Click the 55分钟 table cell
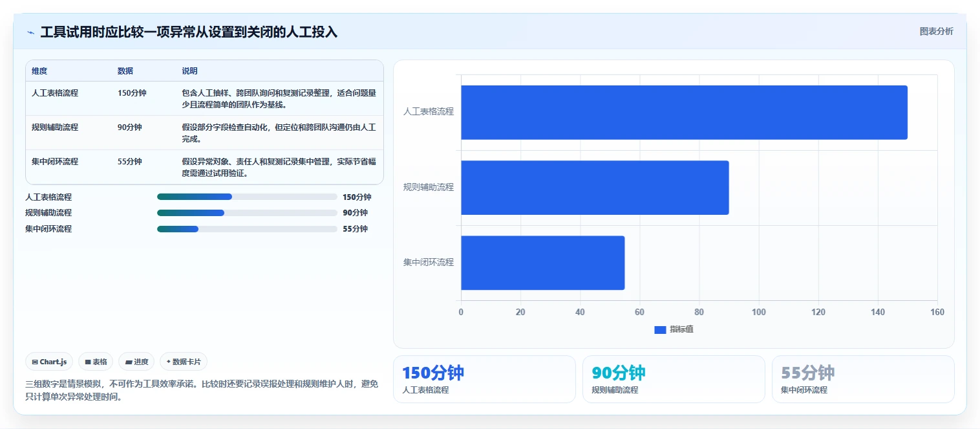Viewport: 980px width, 429px height. click(x=130, y=162)
